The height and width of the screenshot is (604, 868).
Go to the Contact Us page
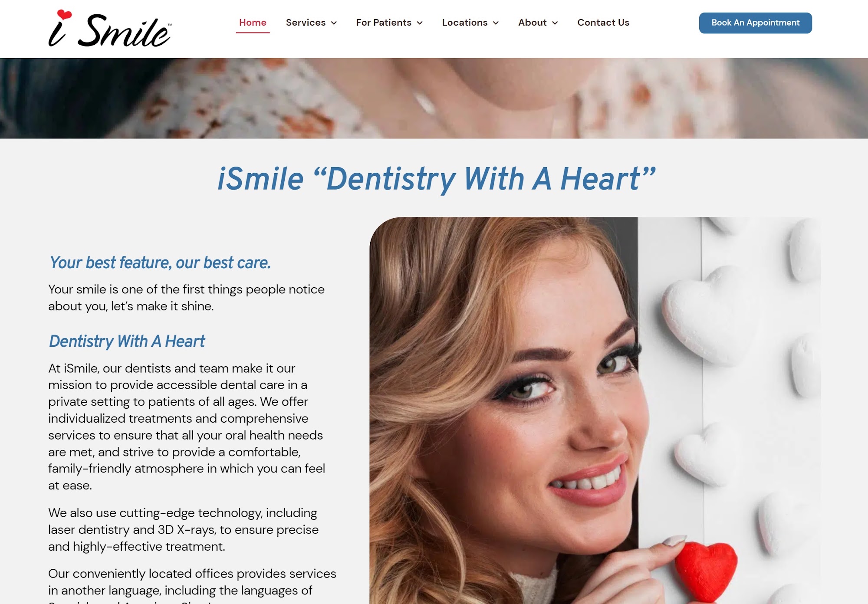pos(603,23)
